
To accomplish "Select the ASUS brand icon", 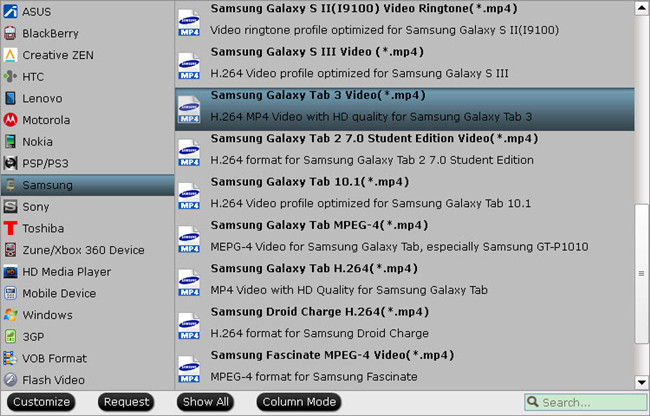I will pyautogui.click(x=10, y=12).
